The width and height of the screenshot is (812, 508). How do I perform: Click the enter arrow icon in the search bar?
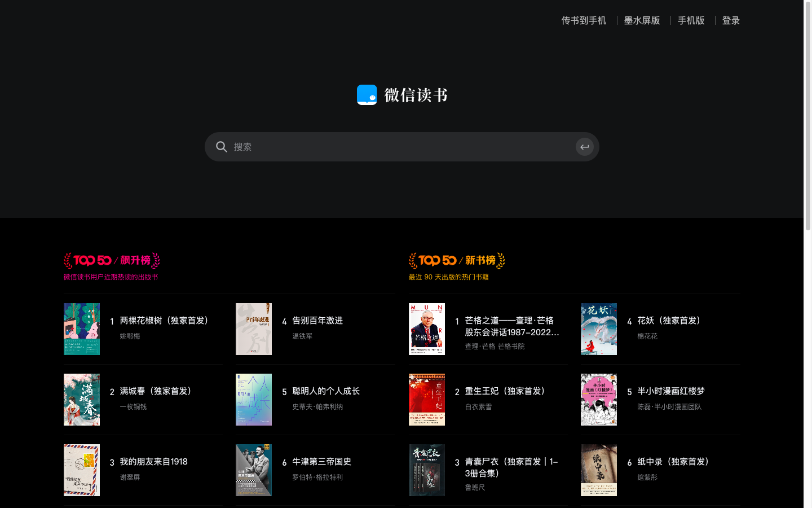585,147
